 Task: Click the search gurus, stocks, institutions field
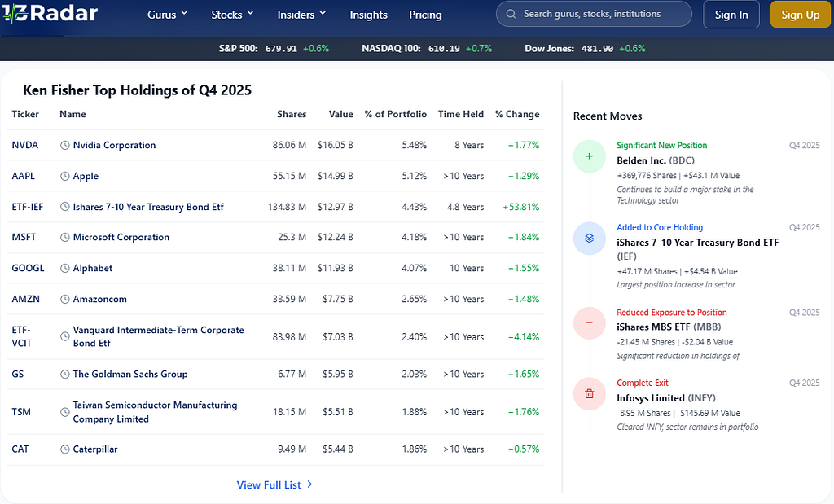pyautogui.click(x=594, y=15)
